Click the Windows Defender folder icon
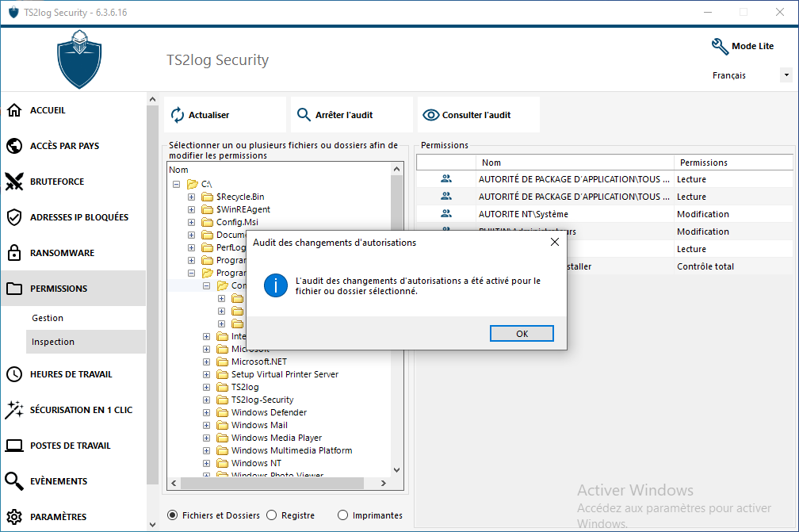This screenshot has height=532, width=799. click(x=222, y=412)
